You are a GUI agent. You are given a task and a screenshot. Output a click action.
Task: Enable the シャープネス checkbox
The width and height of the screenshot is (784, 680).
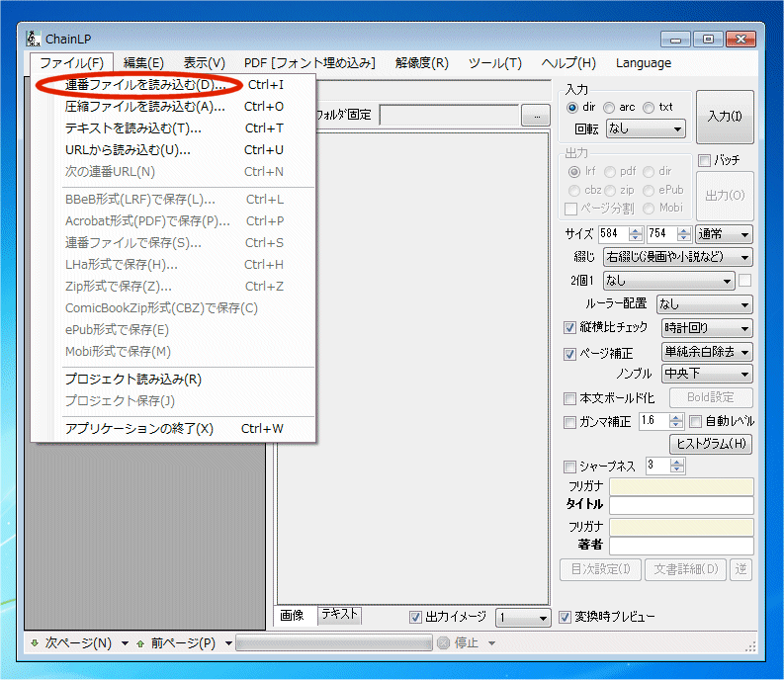[x=569, y=467]
